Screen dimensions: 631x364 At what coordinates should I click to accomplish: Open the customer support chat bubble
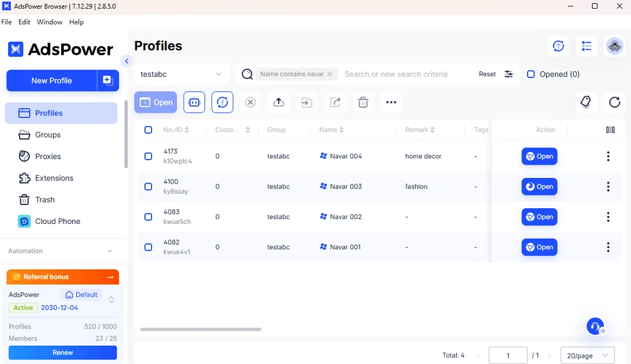pos(595,326)
